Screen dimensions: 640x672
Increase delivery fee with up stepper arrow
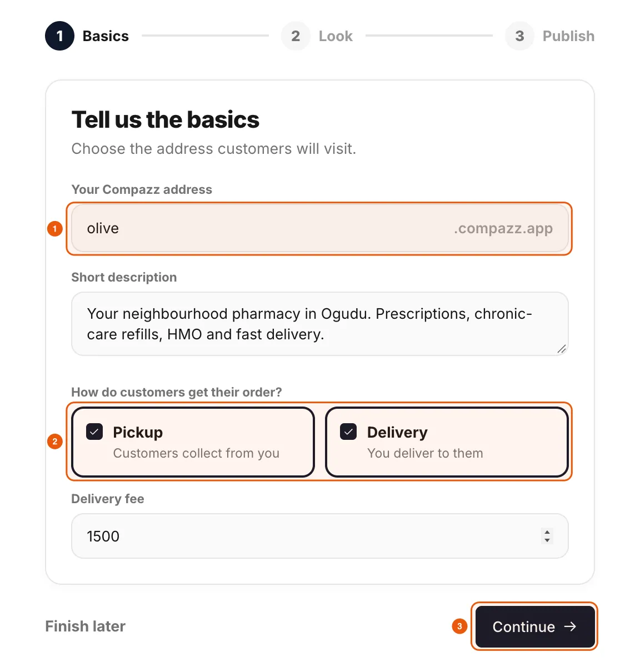[547, 532]
